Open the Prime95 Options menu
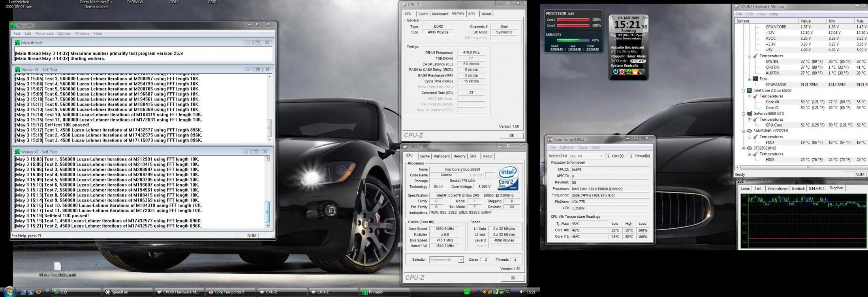This screenshot has height=297, width=868. [x=64, y=34]
